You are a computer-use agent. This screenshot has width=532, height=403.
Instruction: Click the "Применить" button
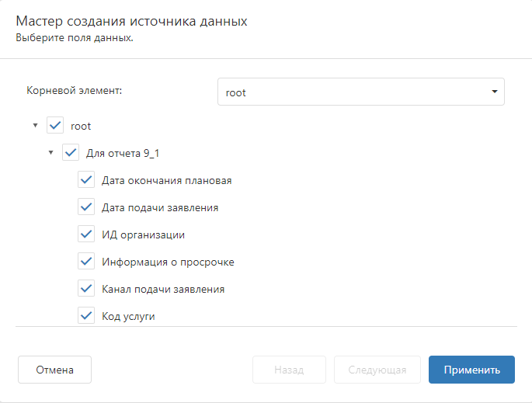pos(471,370)
